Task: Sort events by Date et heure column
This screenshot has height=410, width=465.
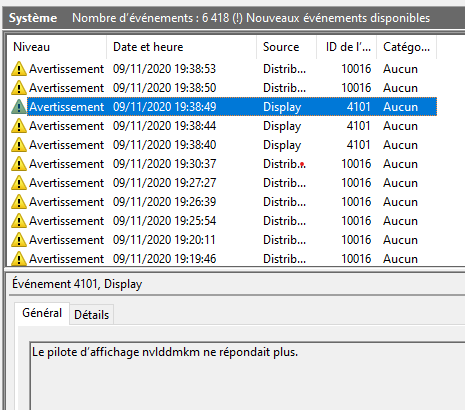Action: coord(182,47)
